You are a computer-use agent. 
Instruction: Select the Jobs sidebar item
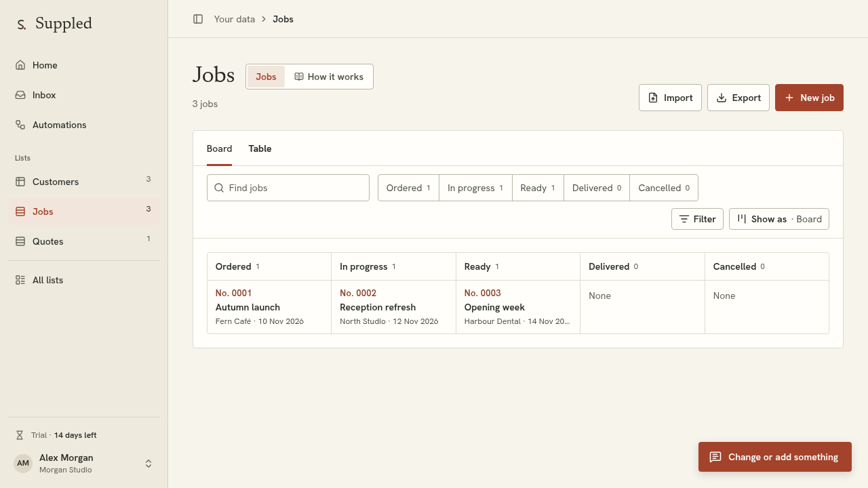[83, 211]
